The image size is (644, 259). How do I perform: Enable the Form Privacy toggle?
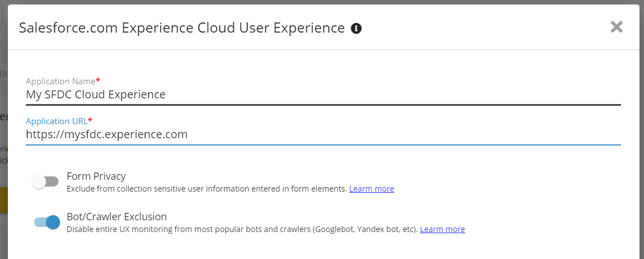(x=45, y=182)
